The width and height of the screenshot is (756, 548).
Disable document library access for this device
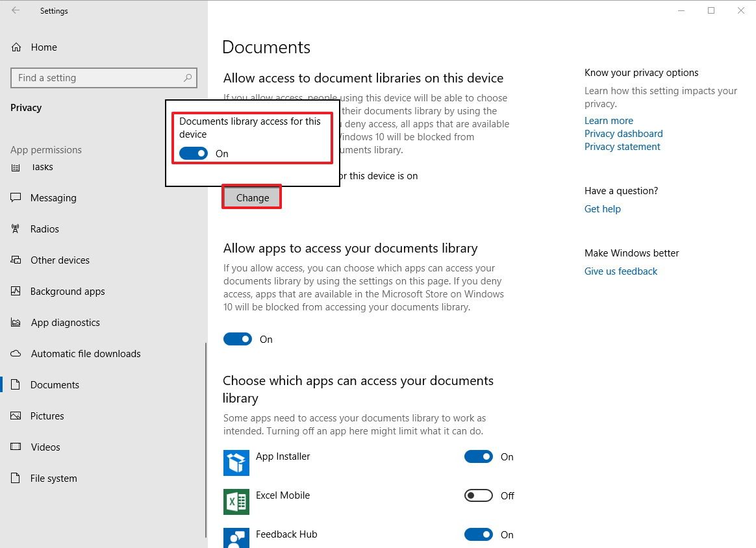pyautogui.click(x=194, y=153)
